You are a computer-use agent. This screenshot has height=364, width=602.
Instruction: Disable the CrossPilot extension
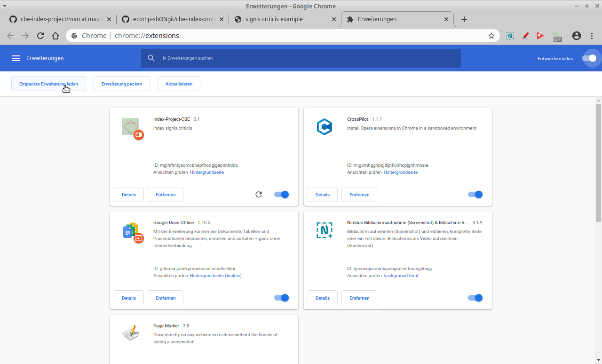[x=475, y=194]
